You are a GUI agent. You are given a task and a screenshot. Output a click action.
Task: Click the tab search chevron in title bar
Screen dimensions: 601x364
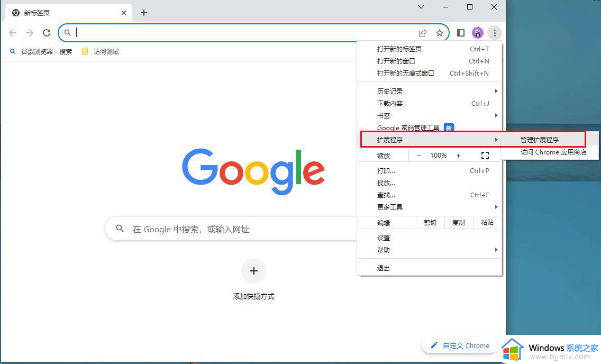point(421,7)
